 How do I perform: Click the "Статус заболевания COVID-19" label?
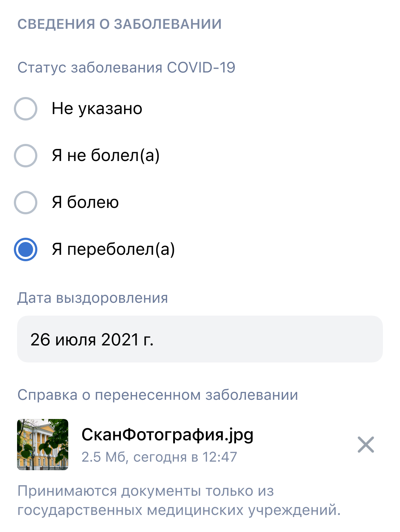click(x=126, y=68)
